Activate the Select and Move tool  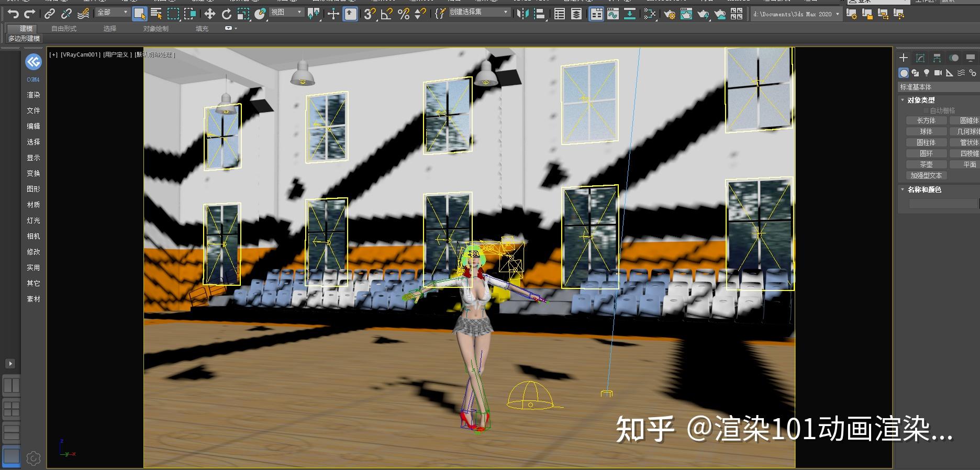pyautogui.click(x=209, y=14)
